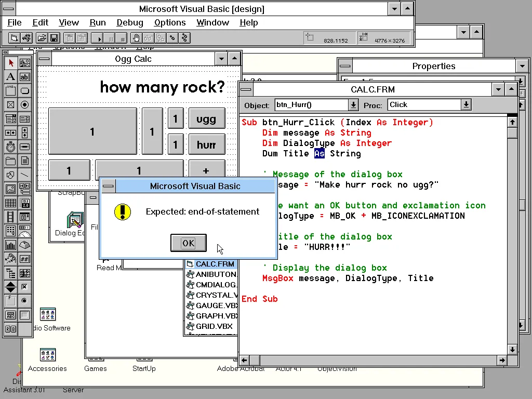Expand the Object dropdown arrow in CALC.FRM

(353, 105)
